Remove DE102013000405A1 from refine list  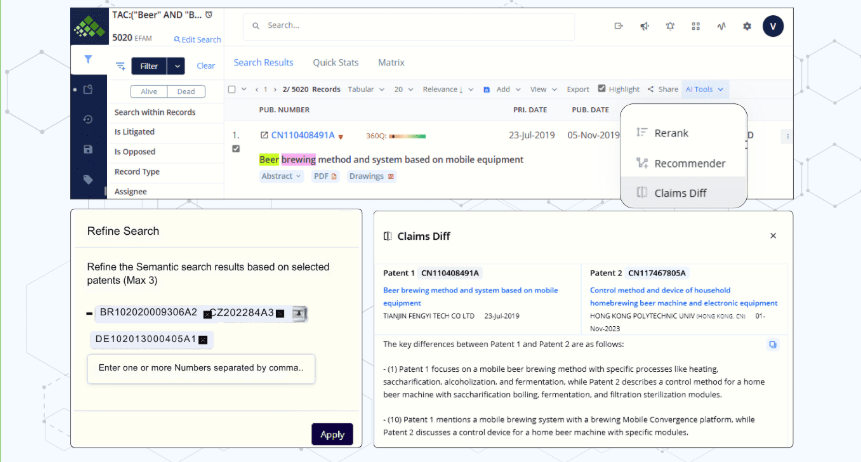[x=203, y=340]
